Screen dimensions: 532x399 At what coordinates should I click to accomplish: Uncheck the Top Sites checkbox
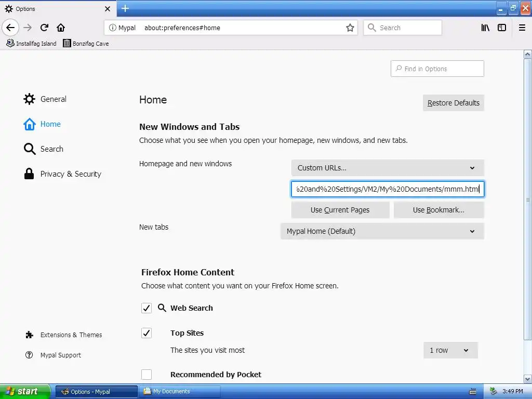146,333
